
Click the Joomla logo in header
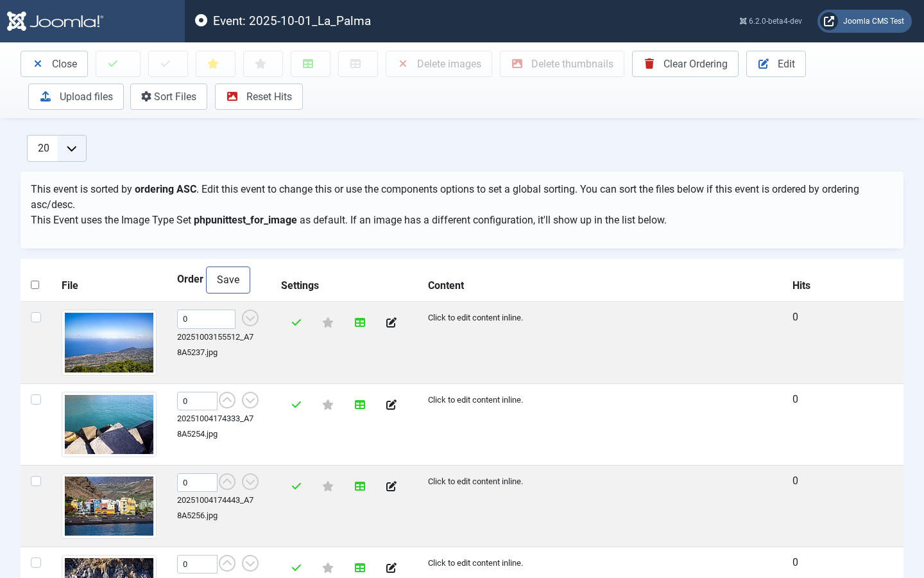tap(55, 21)
